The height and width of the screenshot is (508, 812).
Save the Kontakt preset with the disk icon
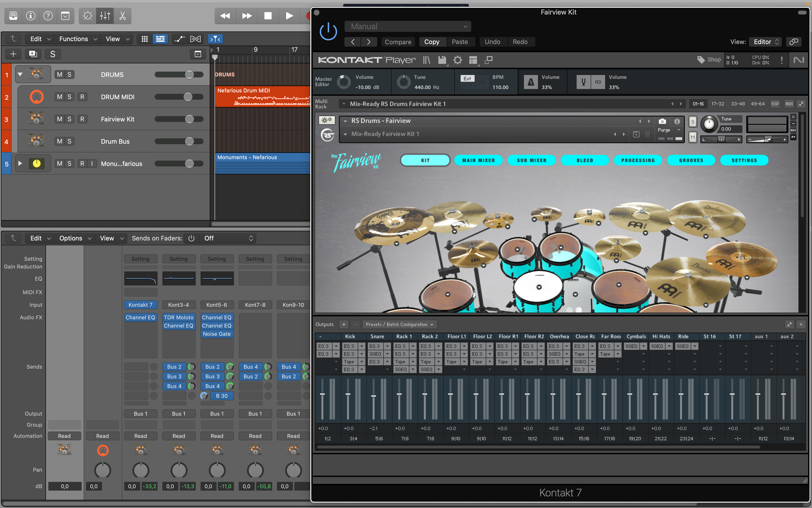(442, 60)
